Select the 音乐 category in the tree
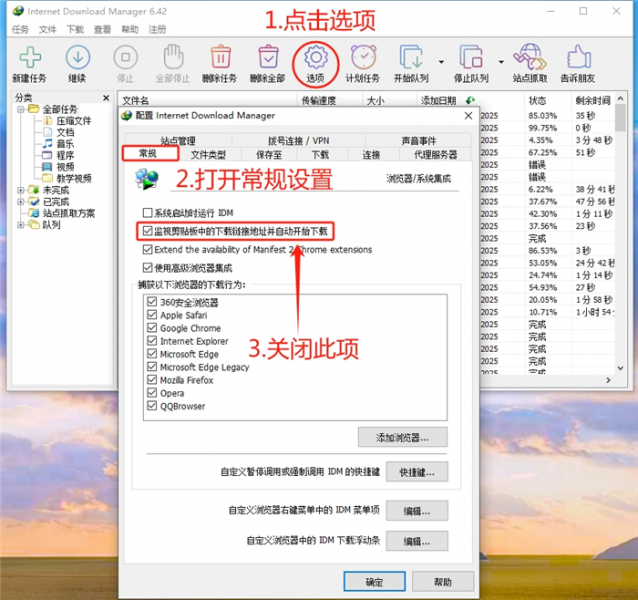 pyautogui.click(x=65, y=144)
